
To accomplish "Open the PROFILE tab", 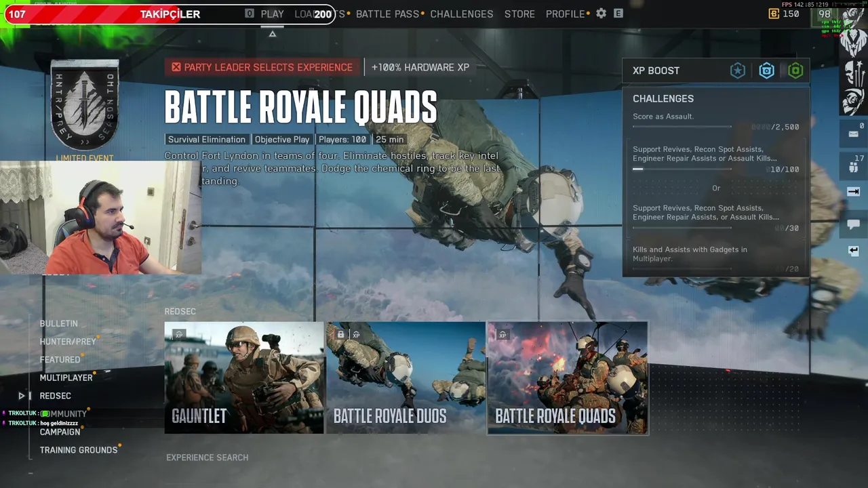I will [565, 14].
